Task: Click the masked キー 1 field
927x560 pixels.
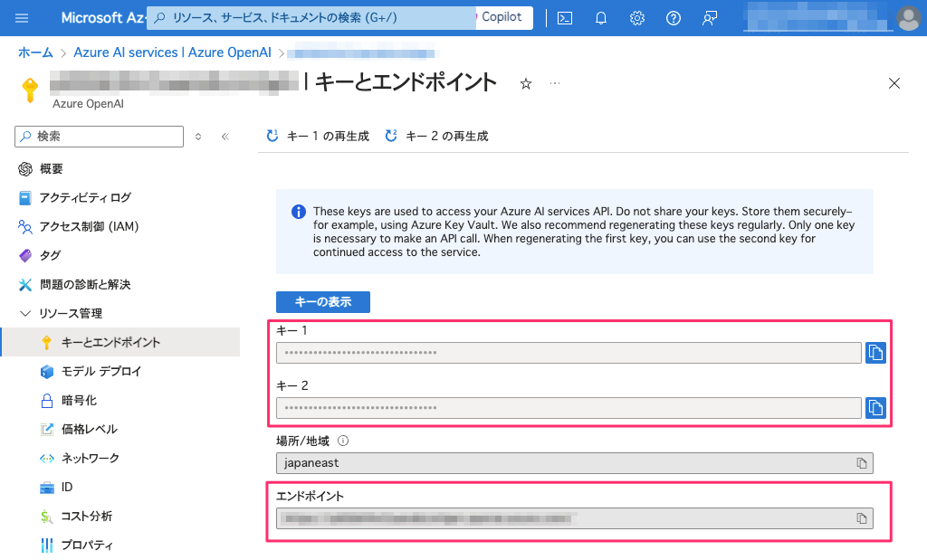Action: [x=569, y=353]
